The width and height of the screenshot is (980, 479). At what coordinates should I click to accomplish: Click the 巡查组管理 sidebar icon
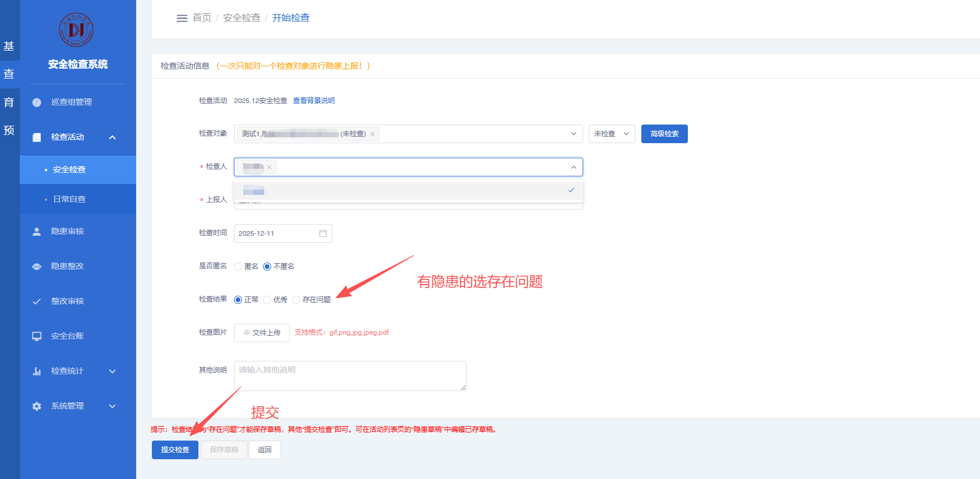click(x=37, y=102)
